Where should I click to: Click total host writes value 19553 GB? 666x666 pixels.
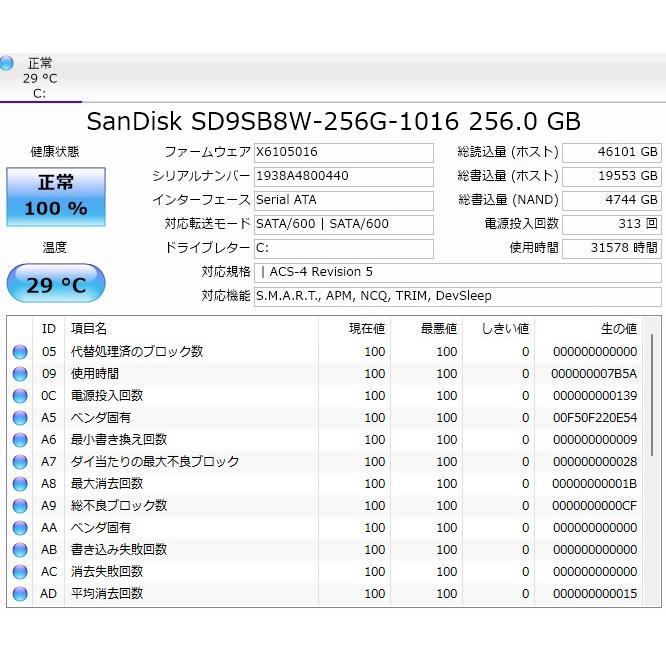coord(611,176)
